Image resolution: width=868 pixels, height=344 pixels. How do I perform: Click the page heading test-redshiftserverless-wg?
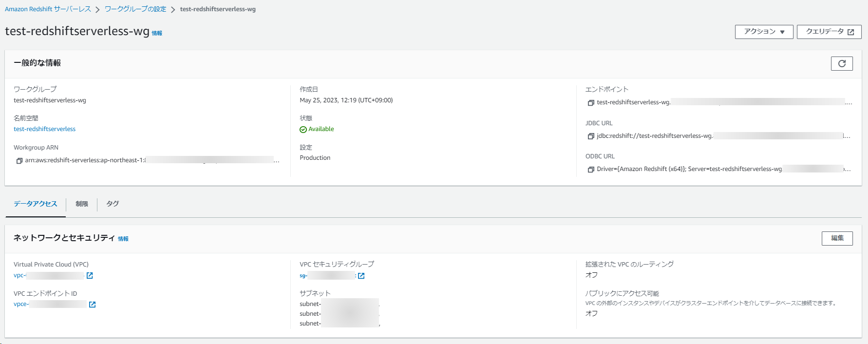click(x=77, y=31)
